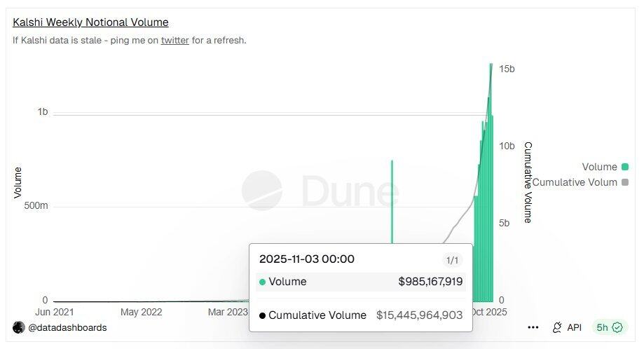Click the green Volume legend color swatch

[x=624, y=167]
